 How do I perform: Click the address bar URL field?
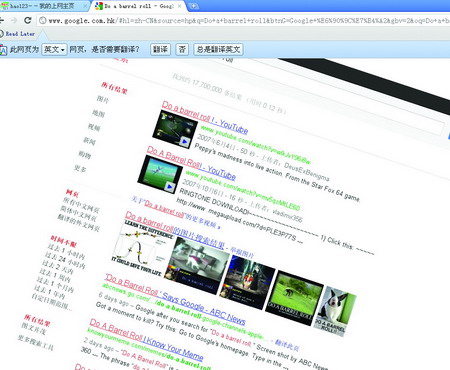[x=248, y=21]
